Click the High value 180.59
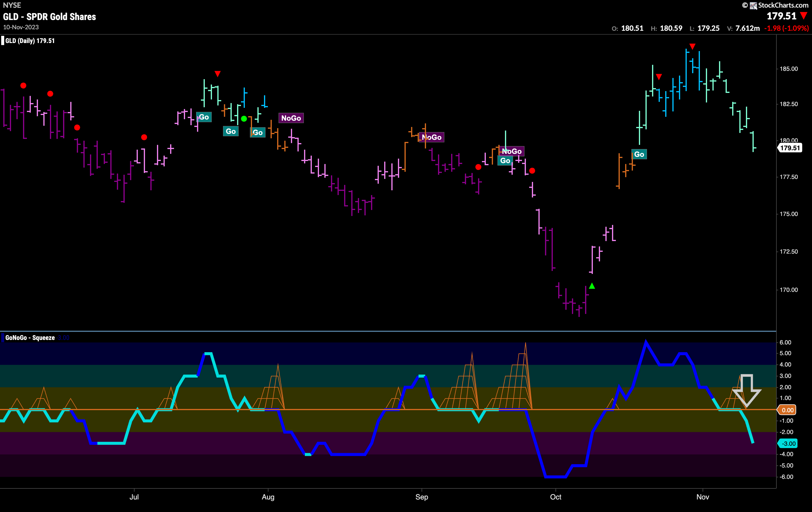 point(671,28)
